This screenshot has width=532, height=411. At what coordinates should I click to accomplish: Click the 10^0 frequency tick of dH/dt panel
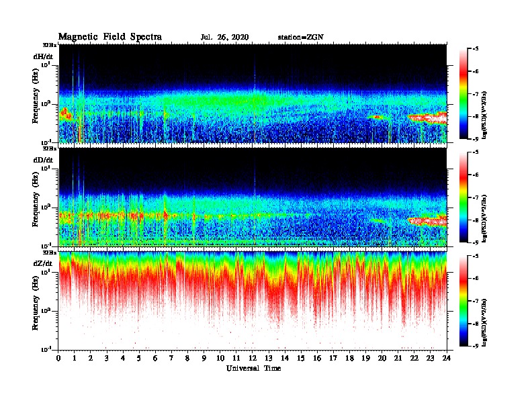click(x=46, y=104)
